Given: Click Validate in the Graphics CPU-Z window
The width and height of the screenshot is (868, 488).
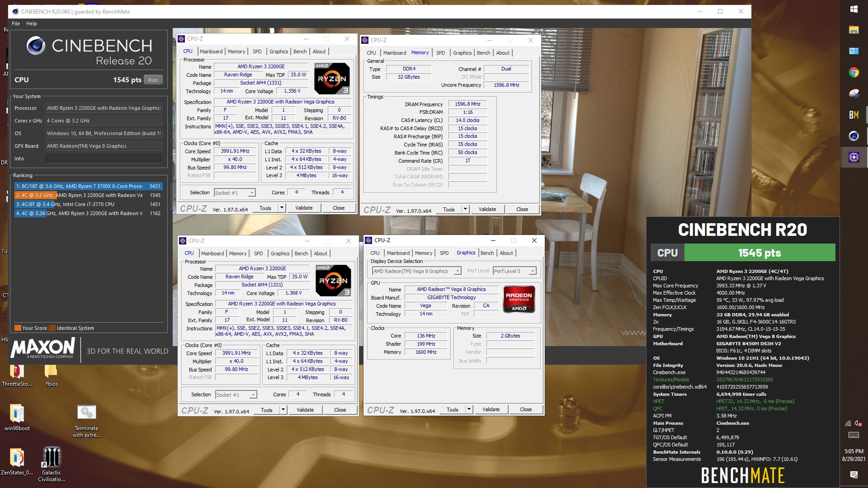Looking at the screenshot, I should 491,409.
